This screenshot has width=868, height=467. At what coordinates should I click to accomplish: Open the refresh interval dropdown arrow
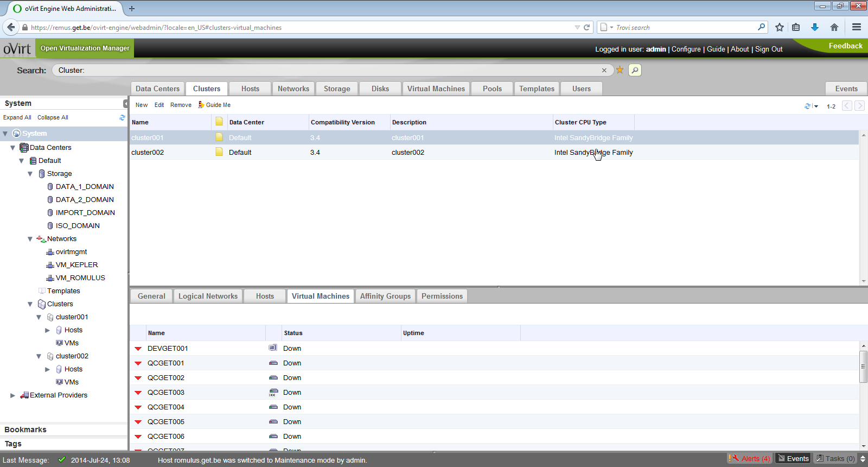point(816,106)
